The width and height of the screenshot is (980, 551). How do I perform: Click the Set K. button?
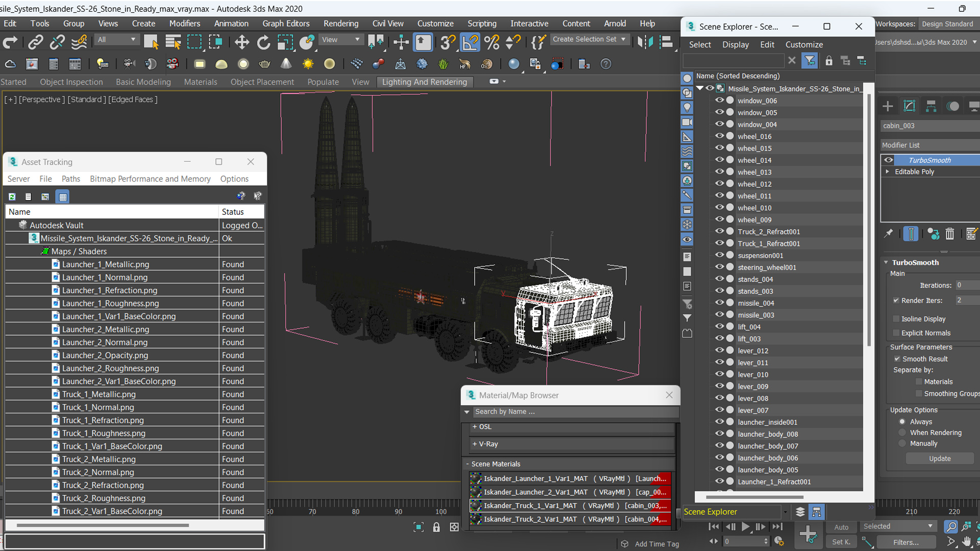pos(841,542)
